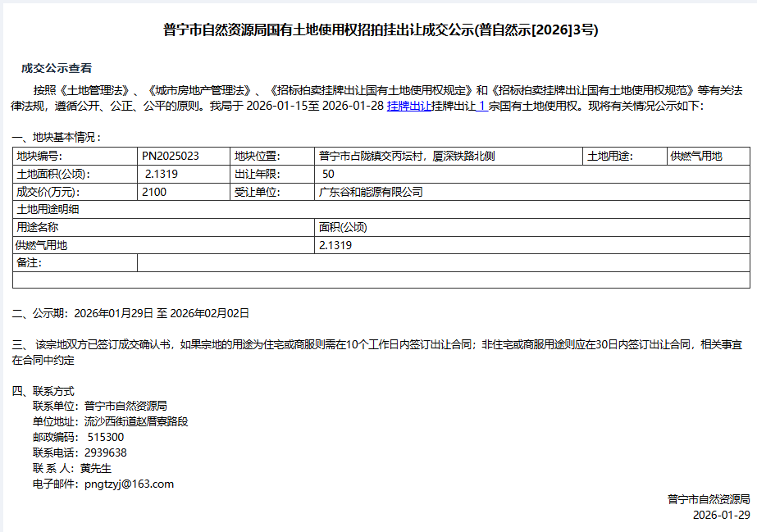Click the email address pngtzyj@163.com

(129, 484)
